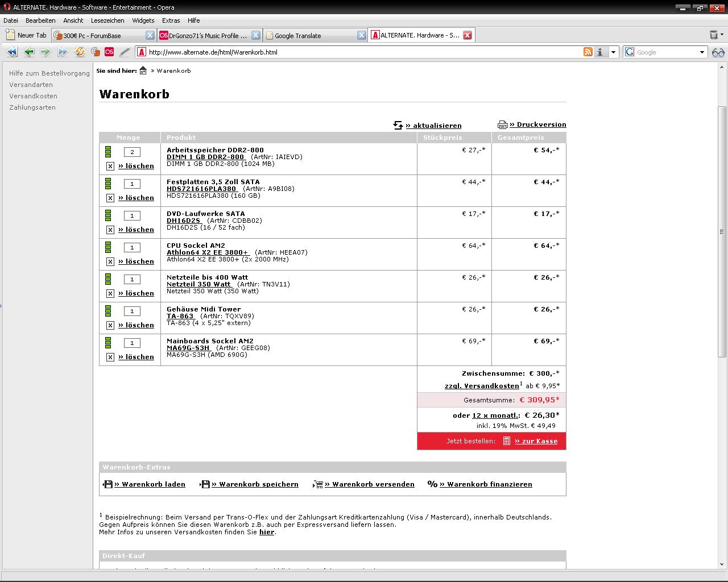
Task: Click the URL address field
Action: coord(364,52)
